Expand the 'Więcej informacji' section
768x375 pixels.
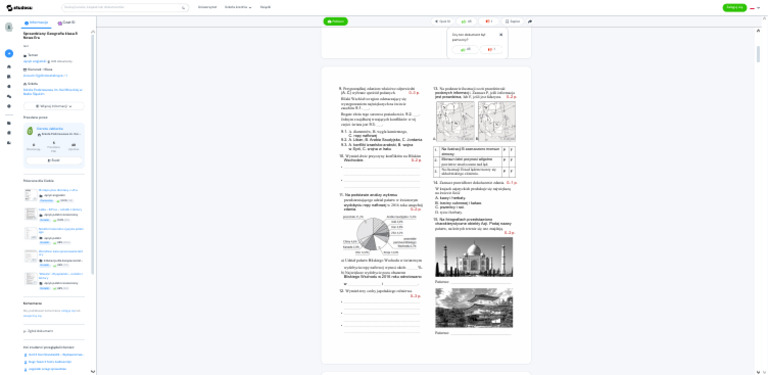pos(54,106)
